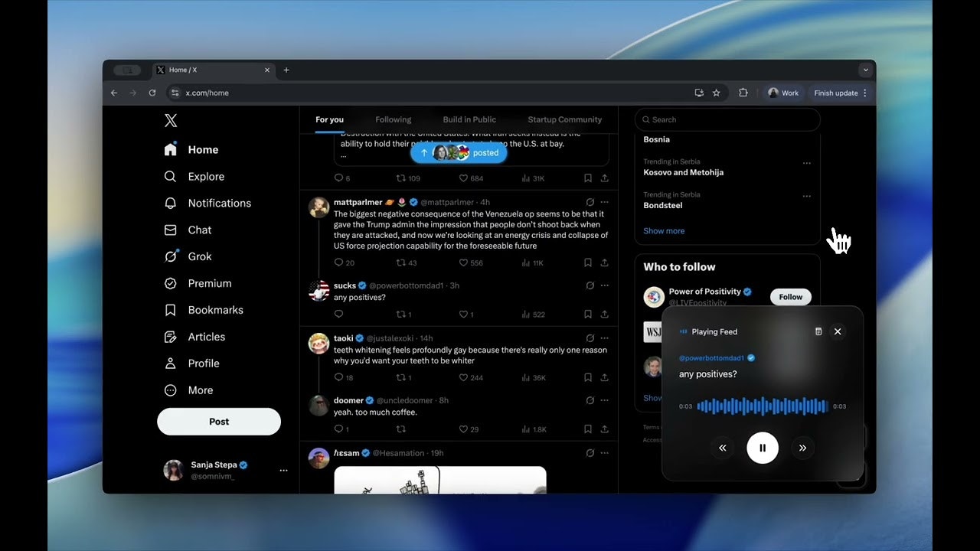The height and width of the screenshot is (551, 980).
Task: Open Notifications in the sidebar
Action: 207,204
